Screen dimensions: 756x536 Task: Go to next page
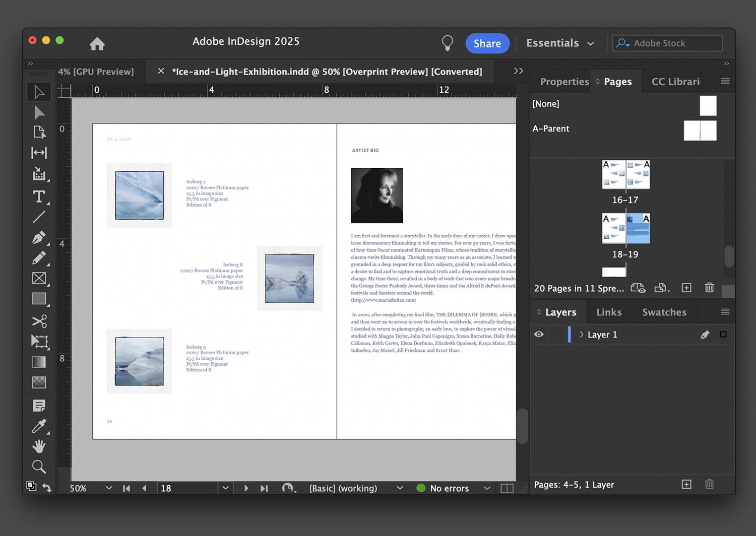pyautogui.click(x=246, y=488)
